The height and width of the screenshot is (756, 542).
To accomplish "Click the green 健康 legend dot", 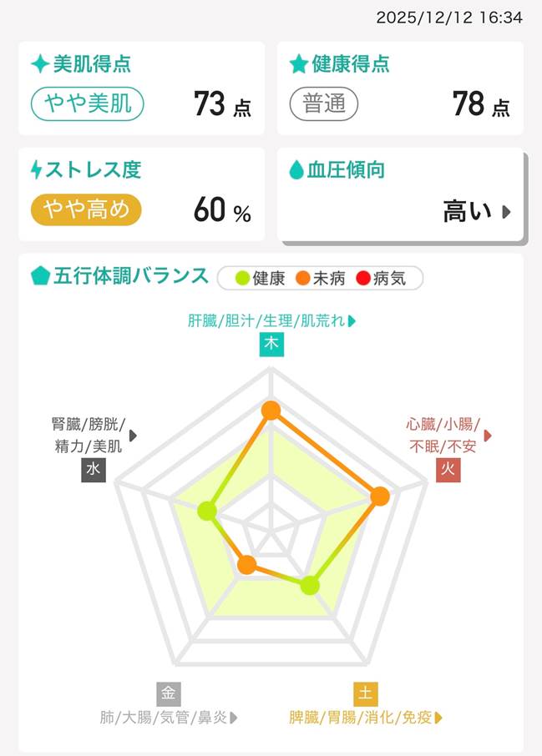I will click(242, 279).
